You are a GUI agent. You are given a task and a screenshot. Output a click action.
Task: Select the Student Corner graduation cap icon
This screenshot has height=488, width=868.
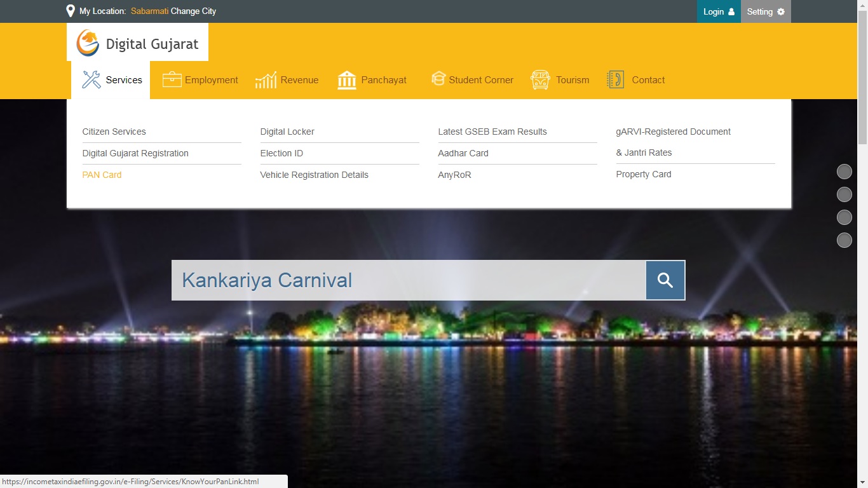(438, 79)
